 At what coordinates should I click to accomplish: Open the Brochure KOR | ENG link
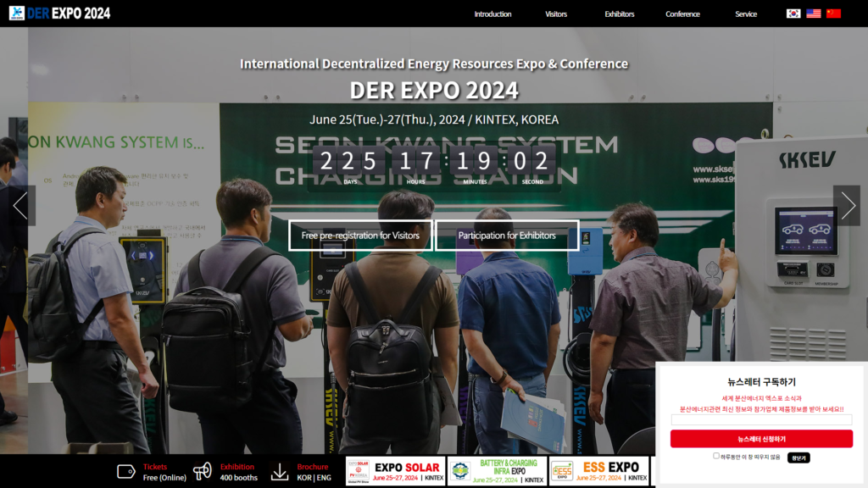coord(314,472)
